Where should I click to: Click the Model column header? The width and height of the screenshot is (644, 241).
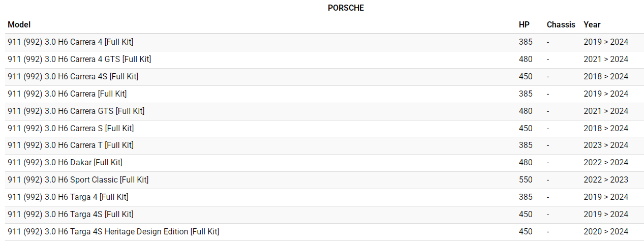(19, 24)
